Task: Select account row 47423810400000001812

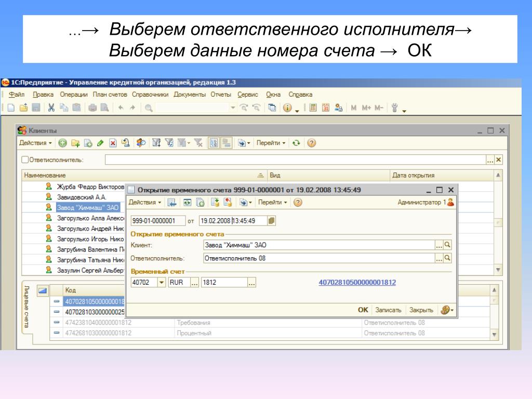Action: [270, 323]
